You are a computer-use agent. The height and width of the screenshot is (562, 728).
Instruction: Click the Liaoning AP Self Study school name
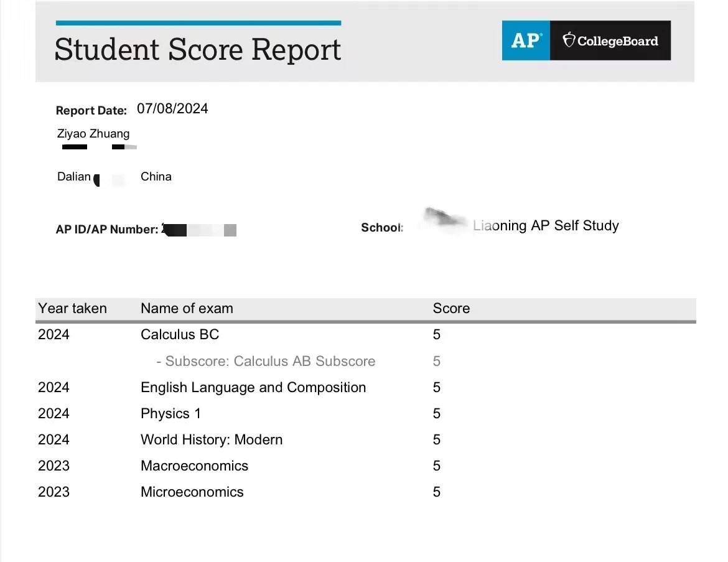coord(546,226)
